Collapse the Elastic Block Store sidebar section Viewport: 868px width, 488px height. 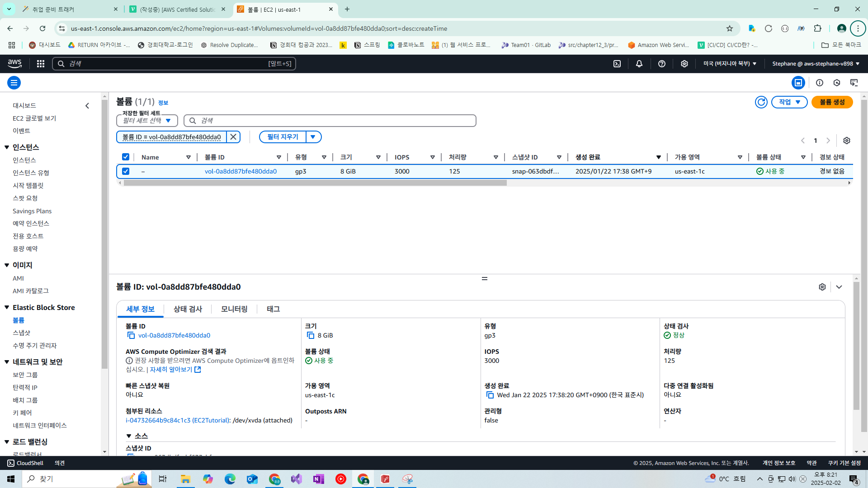pyautogui.click(x=7, y=307)
